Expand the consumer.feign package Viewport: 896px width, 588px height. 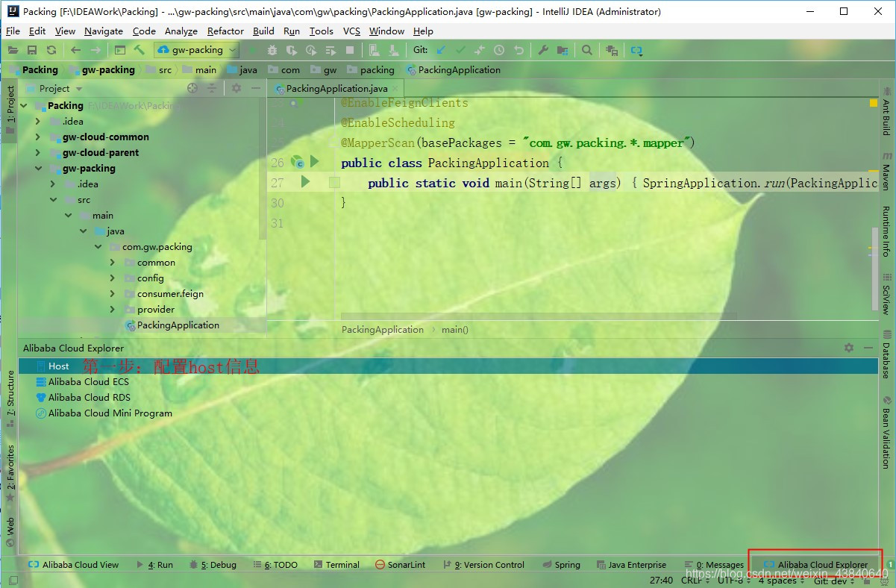pyautogui.click(x=113, y=294)
